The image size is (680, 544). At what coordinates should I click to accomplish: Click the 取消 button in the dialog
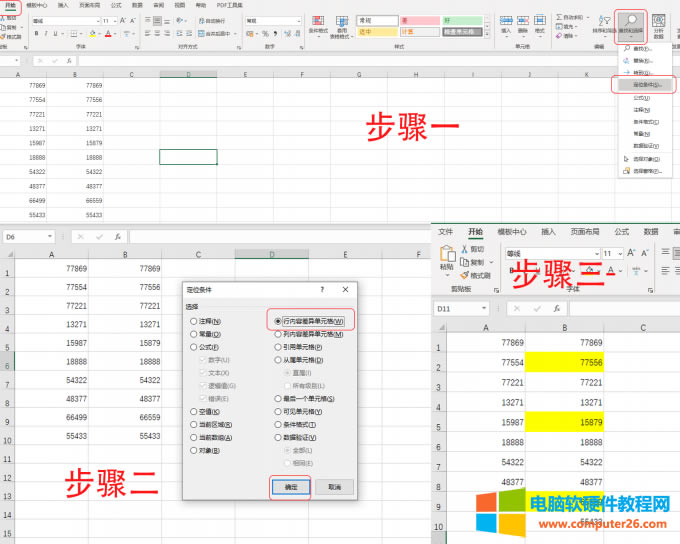pos(334,487)
